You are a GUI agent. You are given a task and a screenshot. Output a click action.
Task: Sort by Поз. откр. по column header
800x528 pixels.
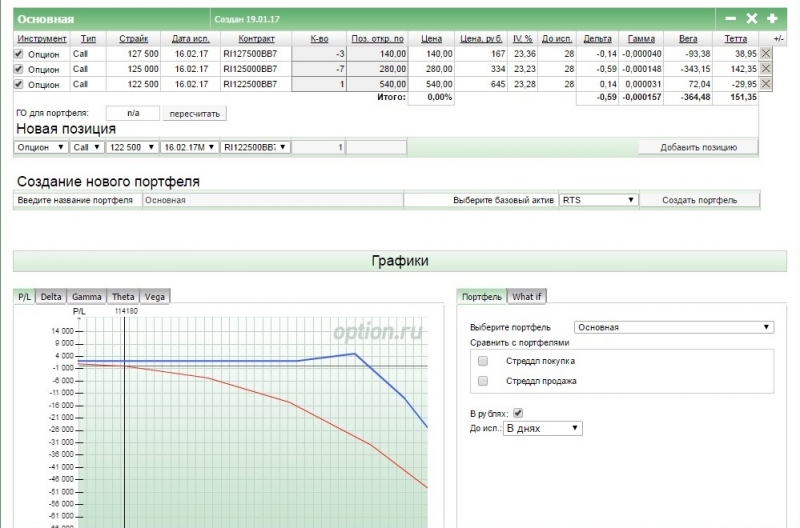tap(378, 39)
